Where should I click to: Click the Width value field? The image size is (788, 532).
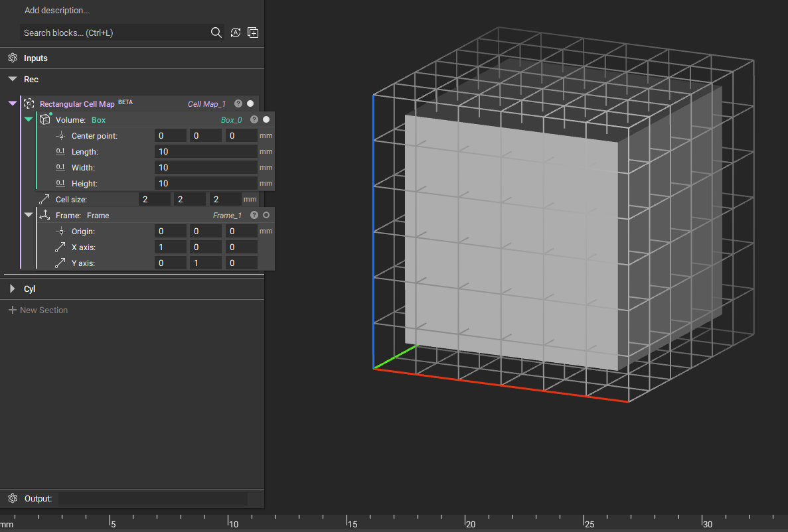coord(206,167)
